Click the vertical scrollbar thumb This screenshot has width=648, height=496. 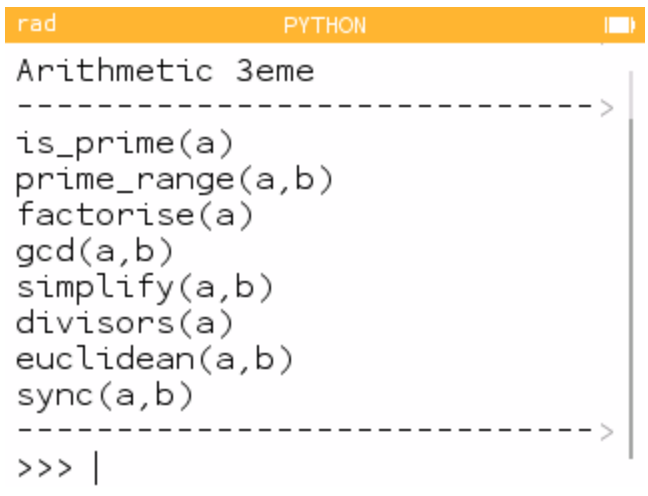[631, 289]
